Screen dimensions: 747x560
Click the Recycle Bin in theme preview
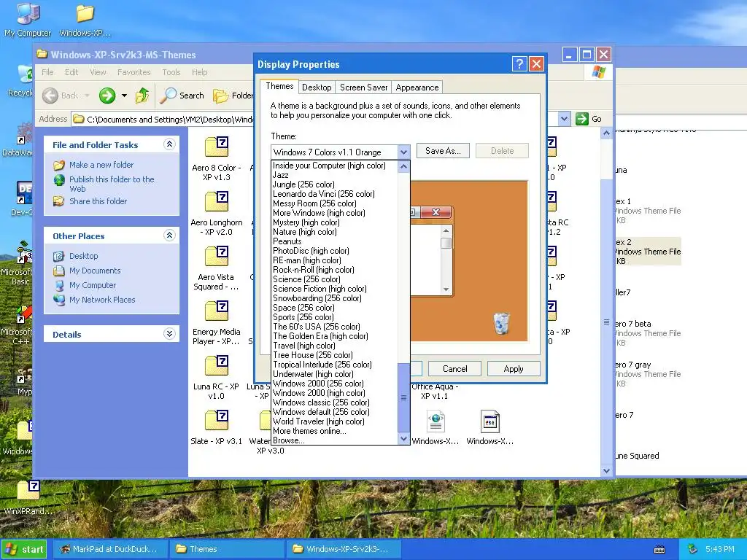500,323
